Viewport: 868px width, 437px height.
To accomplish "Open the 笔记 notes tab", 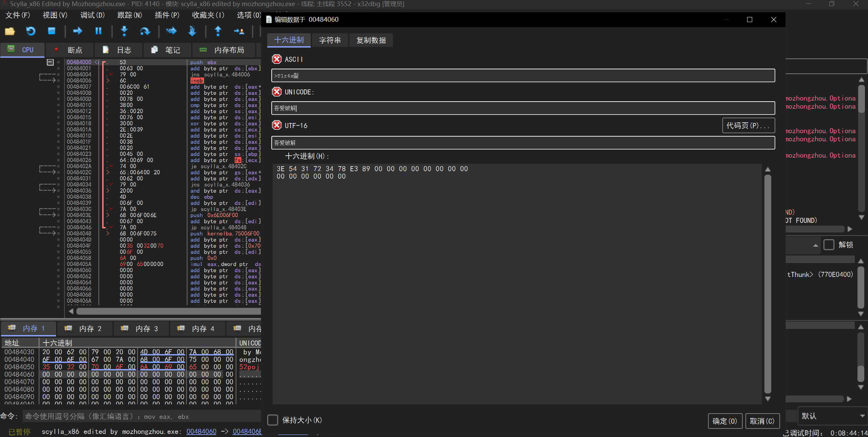I will (167, 50).
